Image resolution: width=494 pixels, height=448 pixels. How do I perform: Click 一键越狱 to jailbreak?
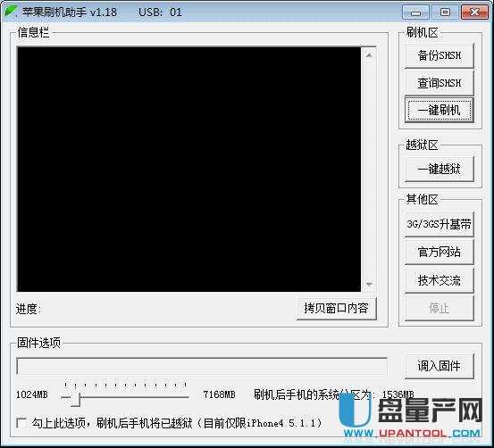point(440,169)
